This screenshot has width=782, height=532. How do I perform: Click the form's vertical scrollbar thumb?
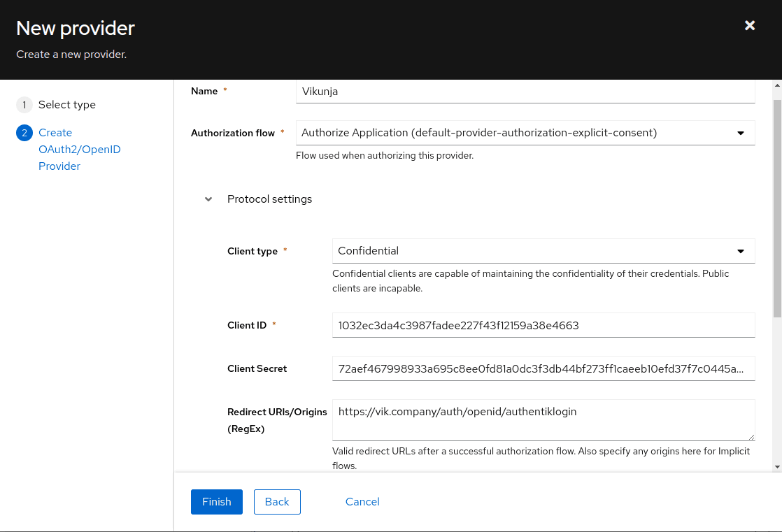tap(777, 210)
